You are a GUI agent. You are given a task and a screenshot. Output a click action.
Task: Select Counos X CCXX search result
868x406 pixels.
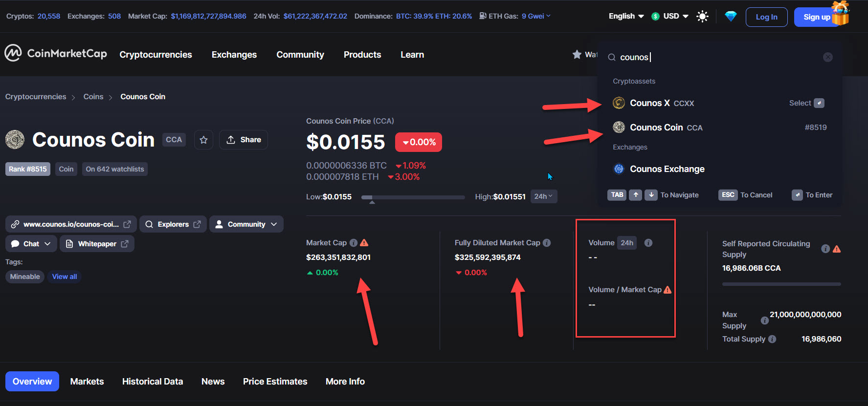pyautogui.click(x=719, y=103)
